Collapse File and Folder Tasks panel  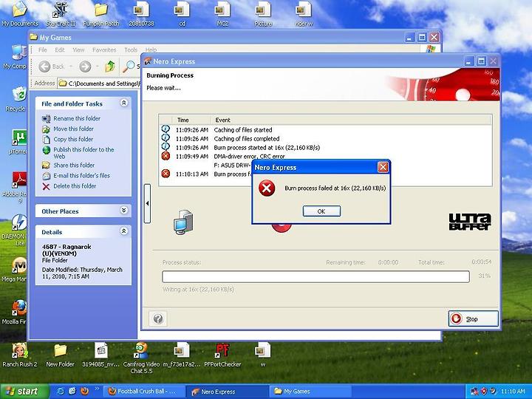point(124,103)
